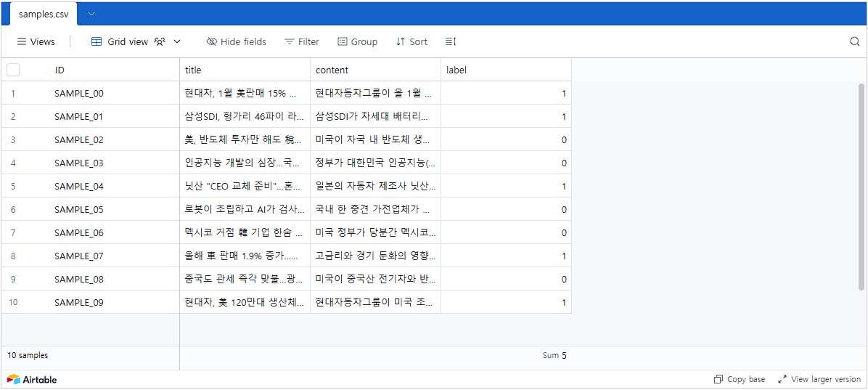The height and width of the screenshot is (390, 868).
Task: Click Hide fields button
Action: [x=237, y=41]
